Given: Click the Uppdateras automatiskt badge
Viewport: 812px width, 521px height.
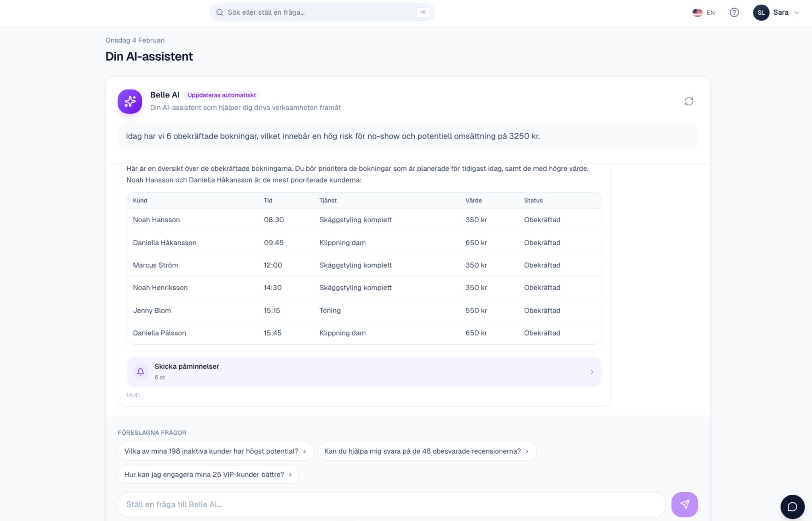Looking at the screenshot, I should 222,95.
